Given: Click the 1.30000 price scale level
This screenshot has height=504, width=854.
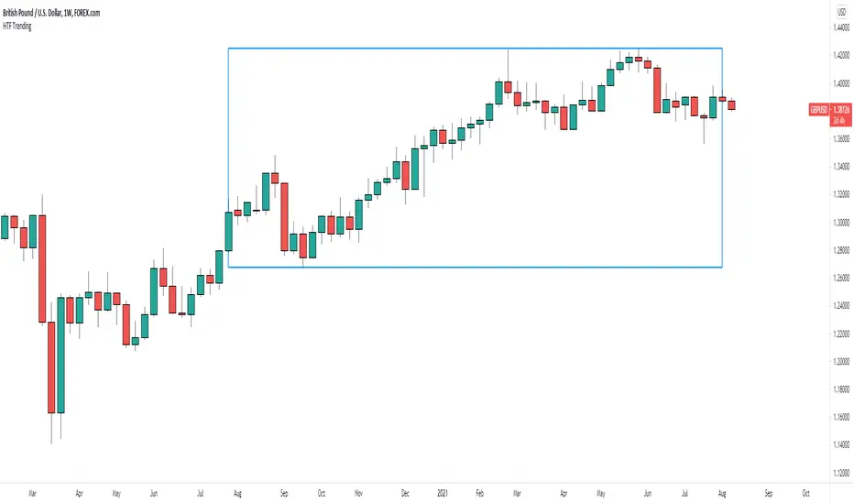Looking at the screenshot, I should pyautogui.click(x=840, y=223).
